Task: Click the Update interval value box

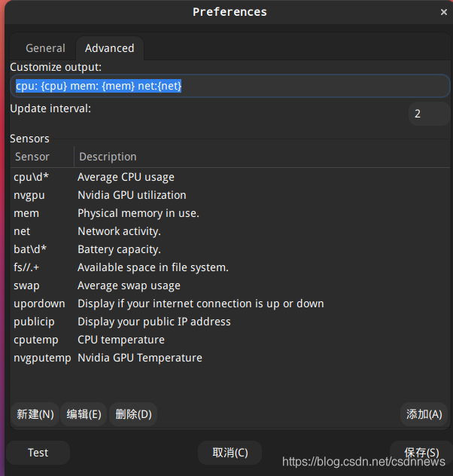Action: (427, 114)
